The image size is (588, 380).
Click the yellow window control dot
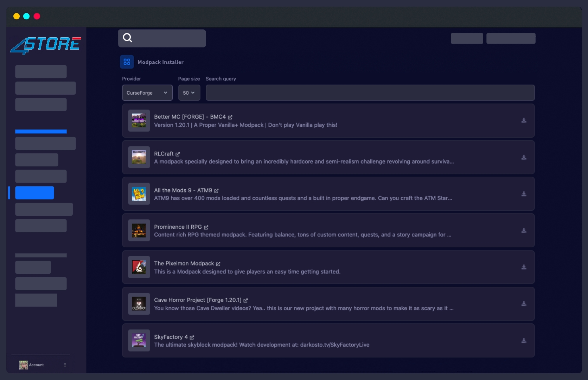pos(16,16)
